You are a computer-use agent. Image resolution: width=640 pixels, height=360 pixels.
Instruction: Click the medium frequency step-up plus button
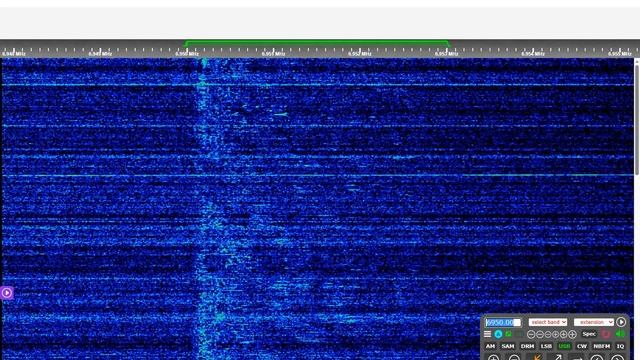coord(563,334)
